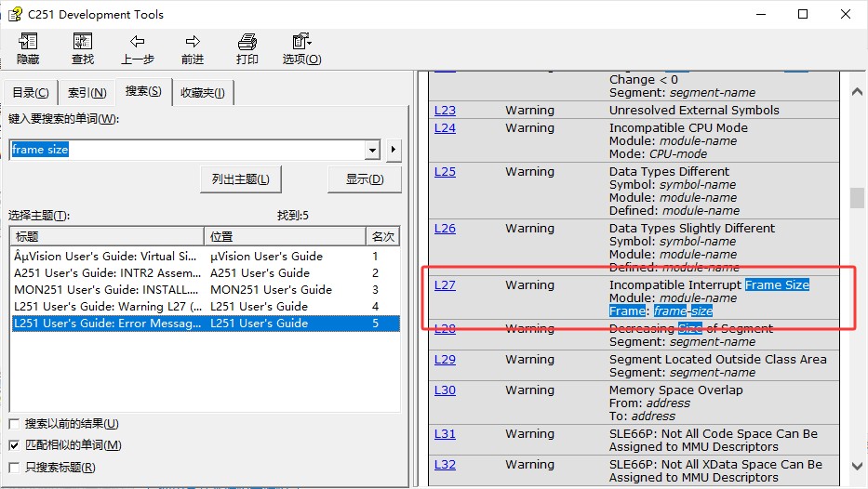
Task: Click 'Memory Space Overlap' text
Action: [x=676, y=390]
